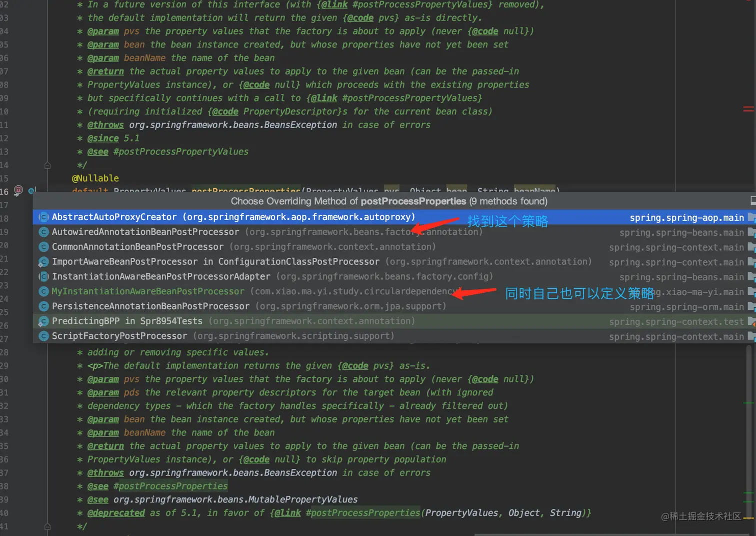Viewport: 756px width, 536px height.
Task: Click the '@param pds' tag on line 31
Action: [113, 392]
